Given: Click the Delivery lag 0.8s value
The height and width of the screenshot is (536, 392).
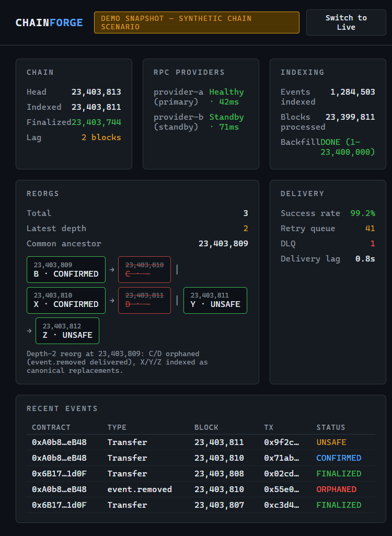Looking at the screenshot, I should point(365,259).
